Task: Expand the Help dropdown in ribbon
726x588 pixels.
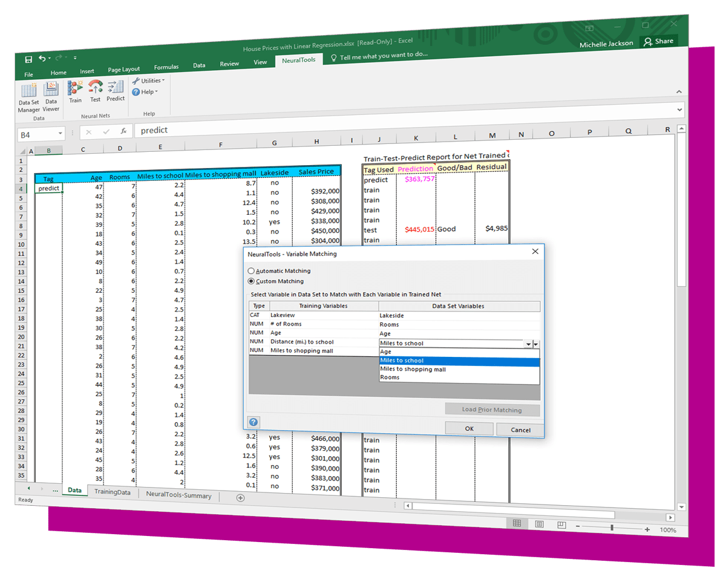Action: pos(145,92)
